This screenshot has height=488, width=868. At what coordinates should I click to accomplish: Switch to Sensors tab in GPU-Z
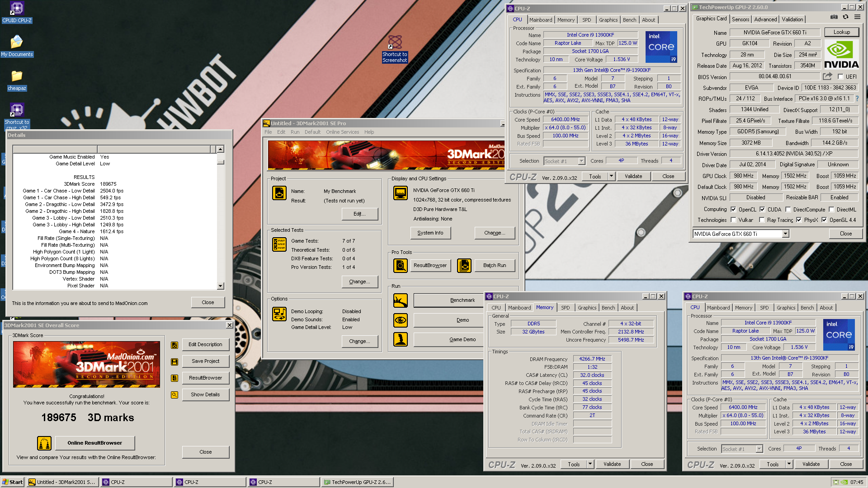(741, 19)
